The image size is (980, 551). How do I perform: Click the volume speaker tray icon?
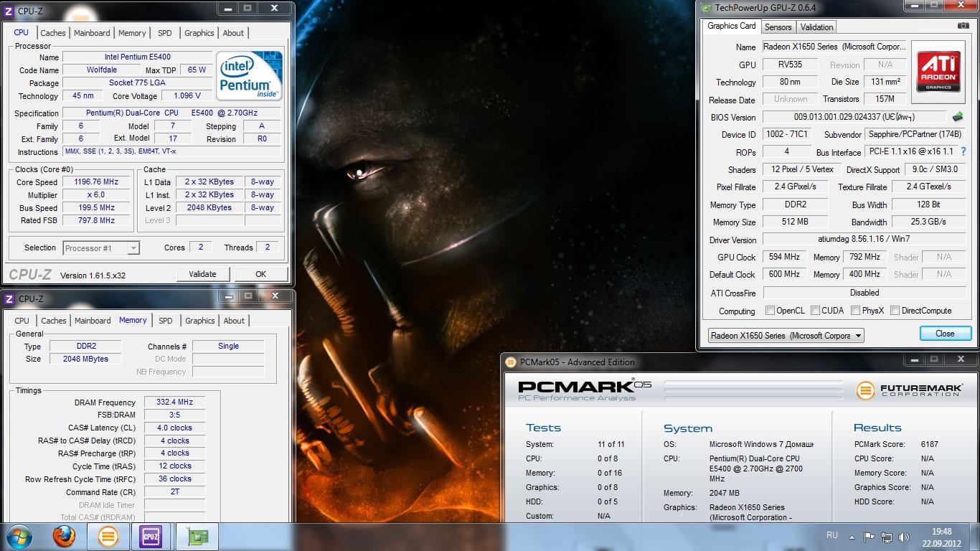[905, 537]
